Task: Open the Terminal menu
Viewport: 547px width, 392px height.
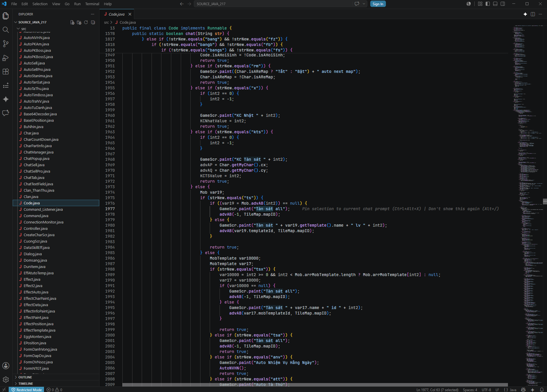Action: (x=92, y=4)
